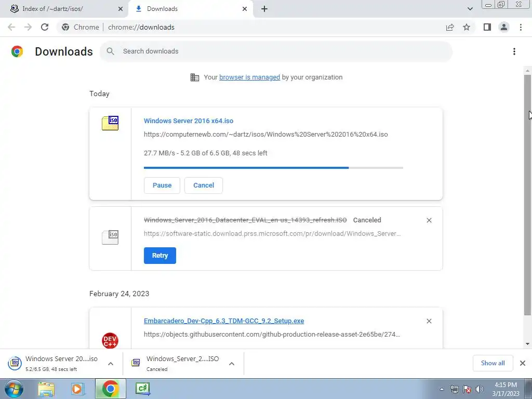532x399 pixels.
Task: Click the search magnifier icon
Action: (x=110, y=51)
